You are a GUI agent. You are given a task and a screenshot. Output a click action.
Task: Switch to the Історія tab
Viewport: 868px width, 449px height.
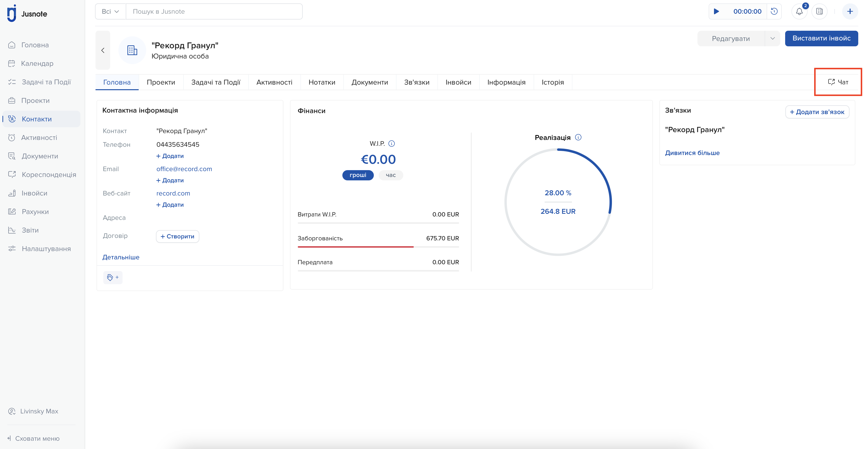(553, 82)
